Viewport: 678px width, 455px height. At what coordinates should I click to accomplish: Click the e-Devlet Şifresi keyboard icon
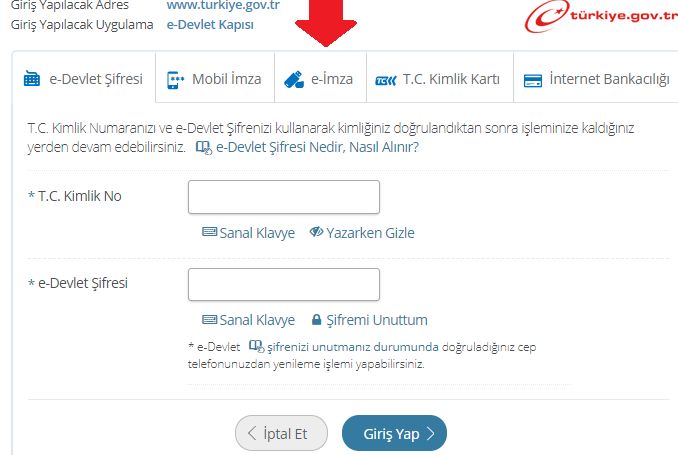32,79
